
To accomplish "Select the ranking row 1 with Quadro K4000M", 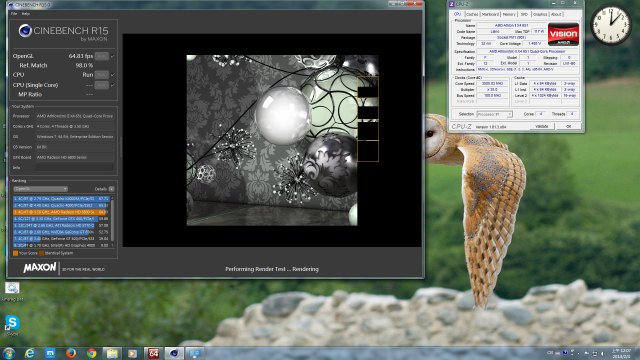I will 61,199.
